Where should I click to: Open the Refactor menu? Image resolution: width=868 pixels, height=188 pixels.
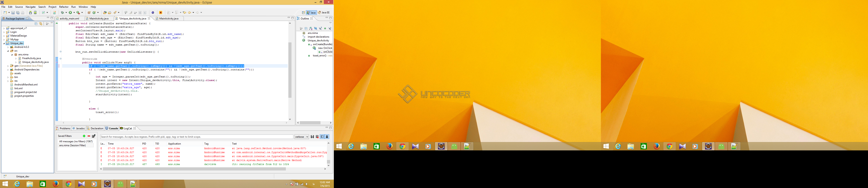64,7
